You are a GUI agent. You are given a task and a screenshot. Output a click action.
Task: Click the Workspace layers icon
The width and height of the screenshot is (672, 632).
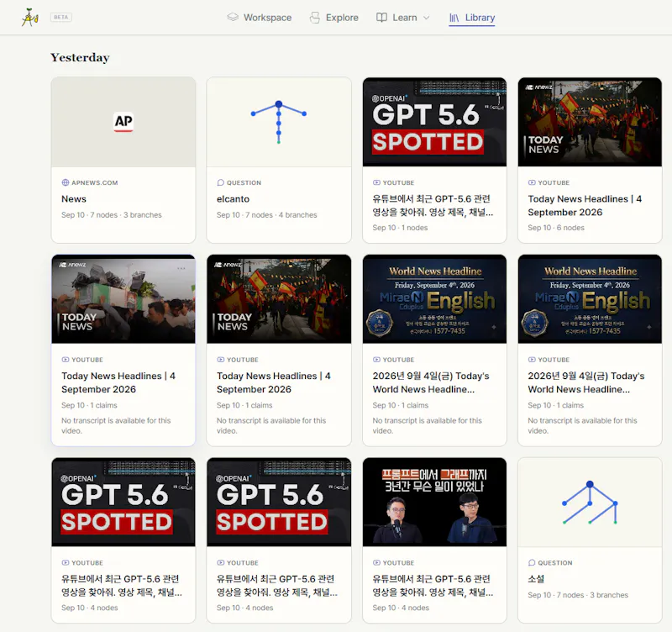233,17
